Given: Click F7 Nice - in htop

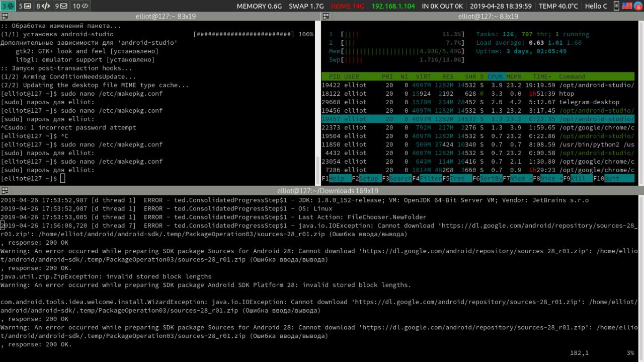Looking at the screenshot, I should pos(518,178).
